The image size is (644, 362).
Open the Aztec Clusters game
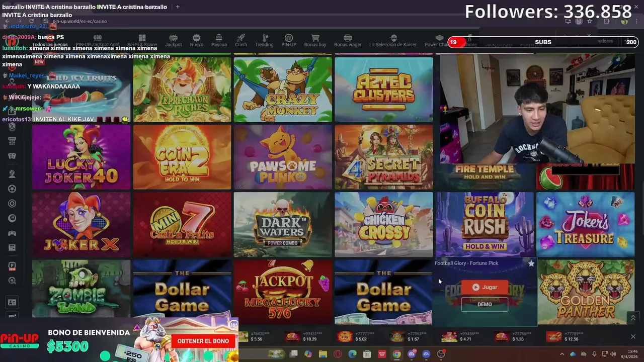pos(384,89)
